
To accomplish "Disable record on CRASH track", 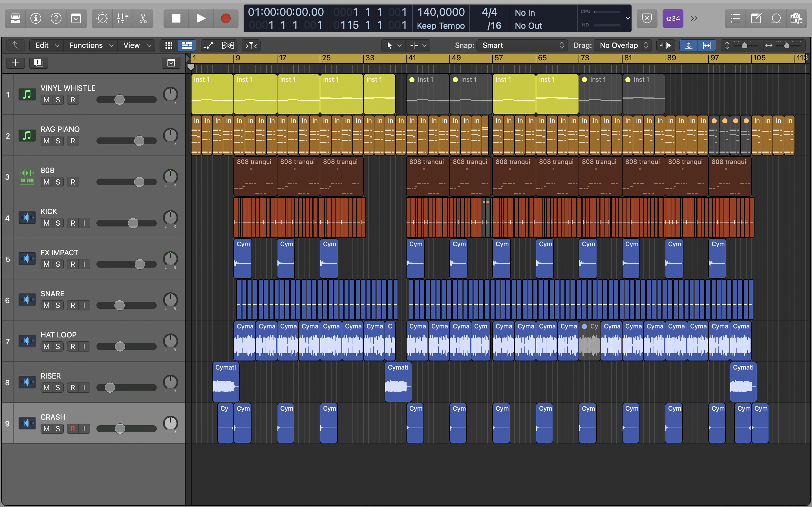I will pyautogui.click(x=73, y=429).
